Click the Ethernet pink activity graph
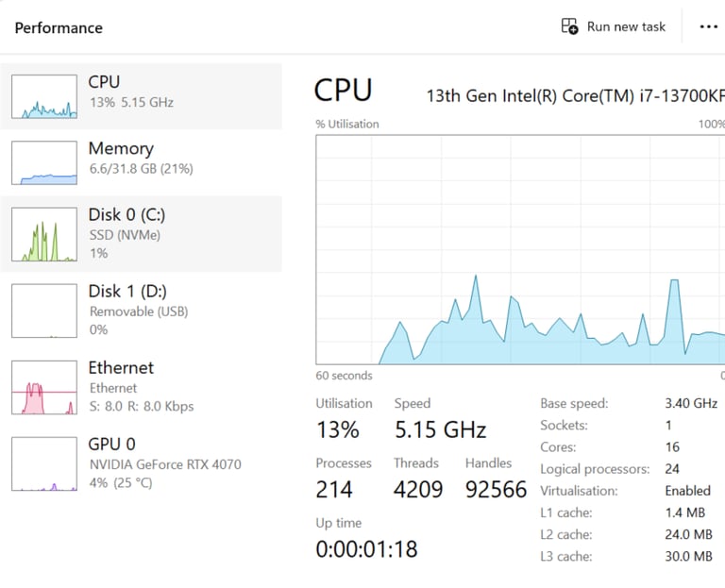Screen dimensions: 725x588 click(x=44, y=387)
